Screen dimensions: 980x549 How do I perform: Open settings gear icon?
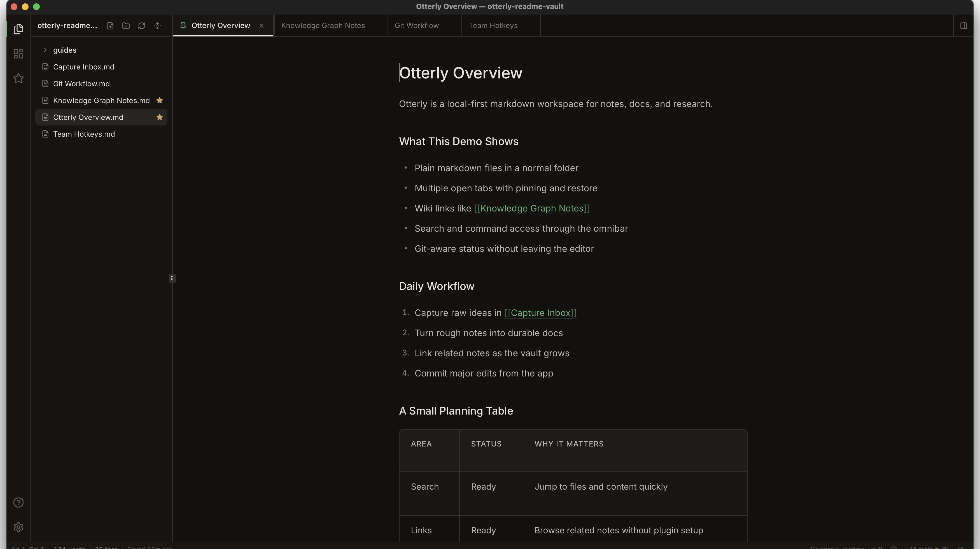[18, 527]
